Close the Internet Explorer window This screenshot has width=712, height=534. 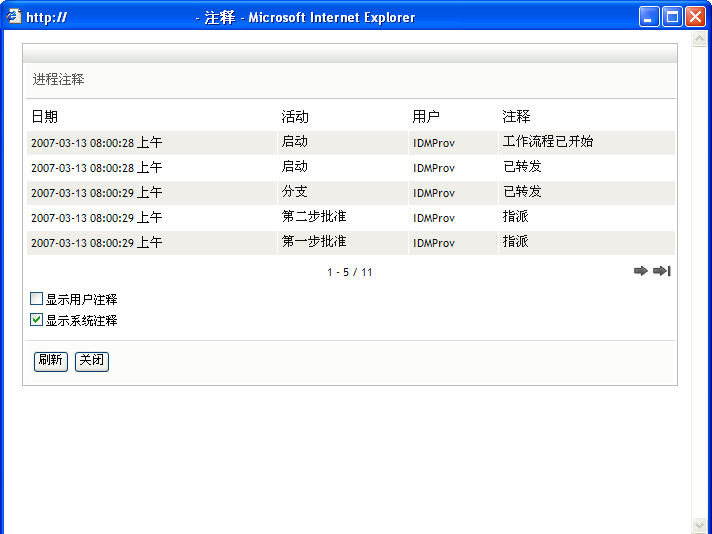tap(695, 17)
